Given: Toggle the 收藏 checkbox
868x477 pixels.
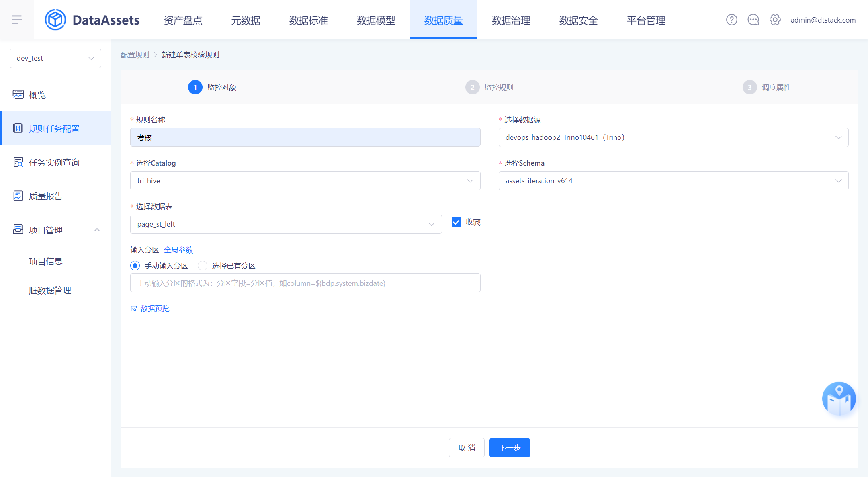Looking at the screenshot, I should point(457,222).
